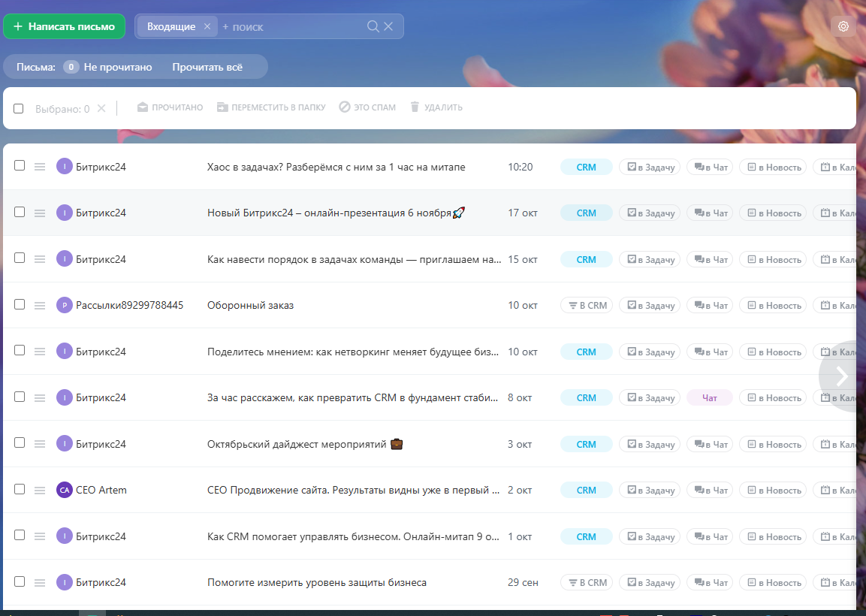Click the sender name CEO Artem
The height and width of the screenshot is (616, 866).
[x=101, y=490]
